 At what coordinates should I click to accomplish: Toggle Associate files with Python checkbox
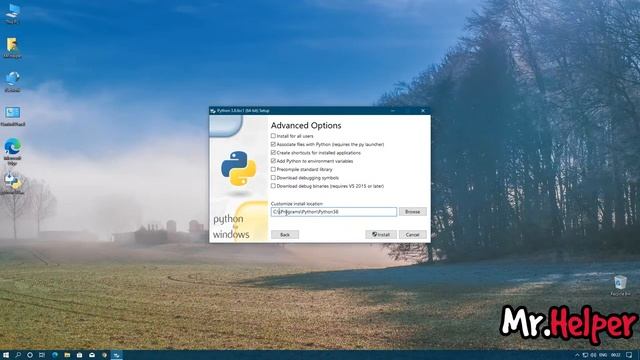coord(273,144)
